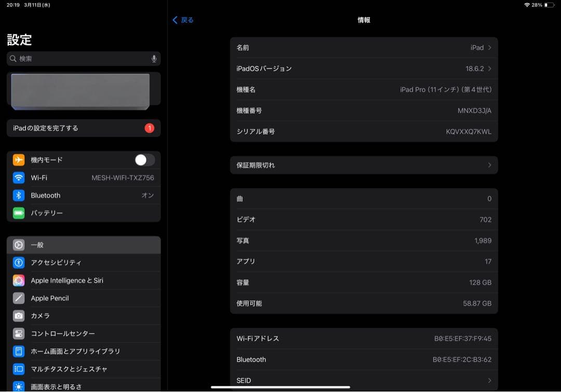Tap the camera icon in sidebar
This screenshot has height=392, width=561.
(19, 316)
